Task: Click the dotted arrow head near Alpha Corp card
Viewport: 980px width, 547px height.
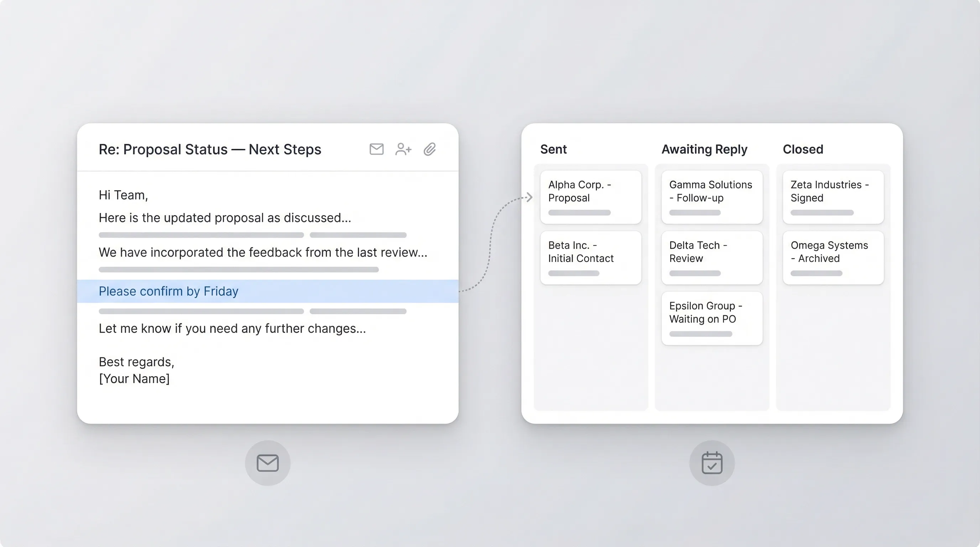Action: coord(529,197)
